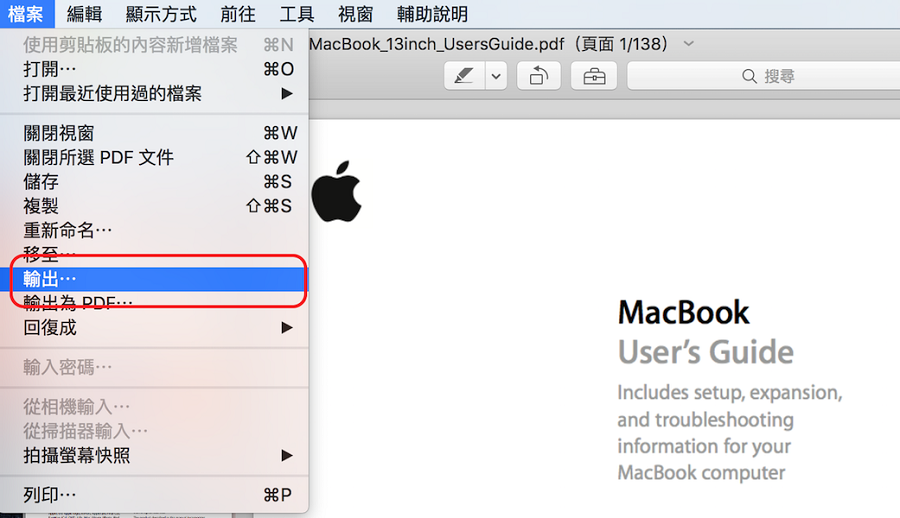Screen dimensions: 900x518
Task: Select 移至… menu item
Action: (x=154, y=254)
